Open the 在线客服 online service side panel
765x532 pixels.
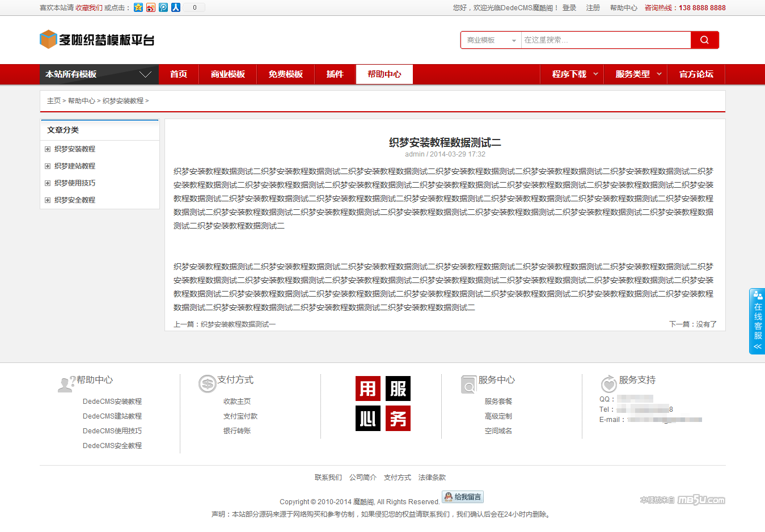pyautogui.click(x=758, y=321)
